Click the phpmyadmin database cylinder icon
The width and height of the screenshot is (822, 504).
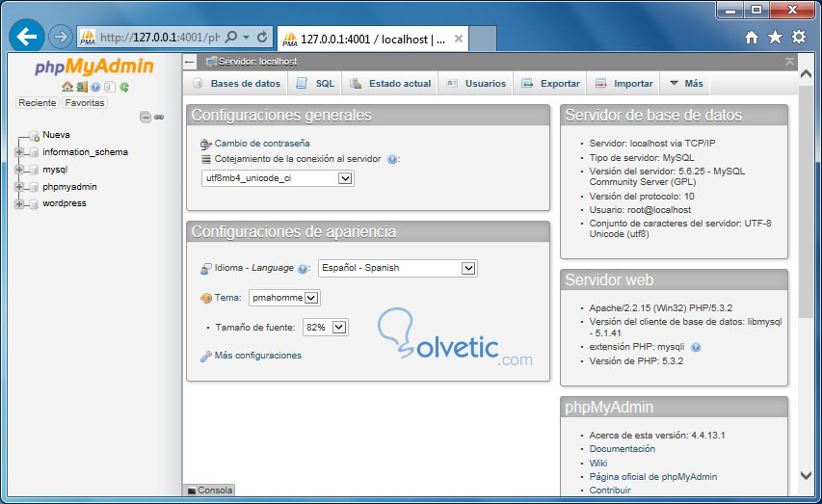(x=34, y=187)
